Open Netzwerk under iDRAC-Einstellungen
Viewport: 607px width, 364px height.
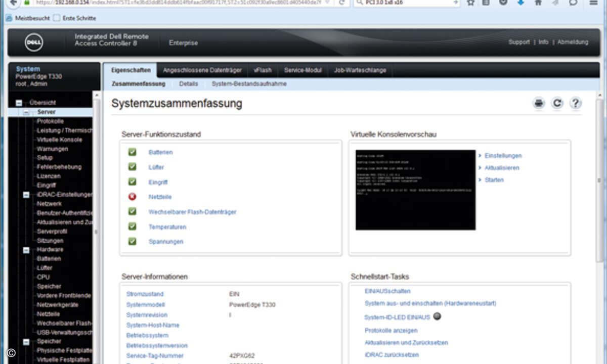(49, 204)
